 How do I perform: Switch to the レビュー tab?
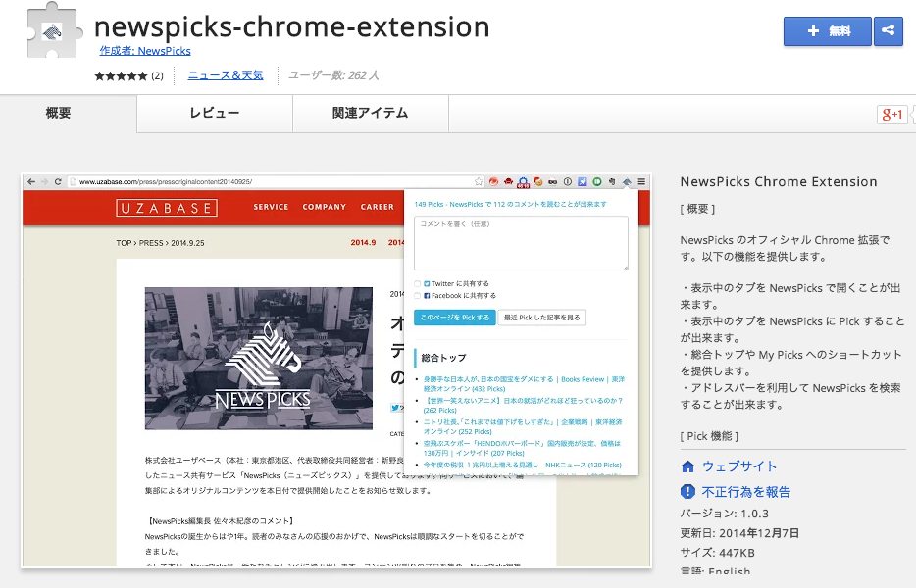point(215,113)
